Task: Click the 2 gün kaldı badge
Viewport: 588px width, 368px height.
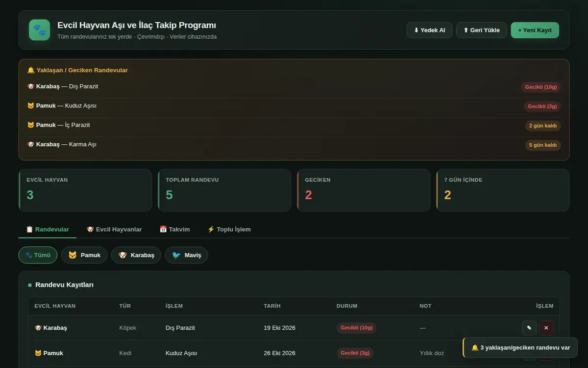Action: [543, 126]
